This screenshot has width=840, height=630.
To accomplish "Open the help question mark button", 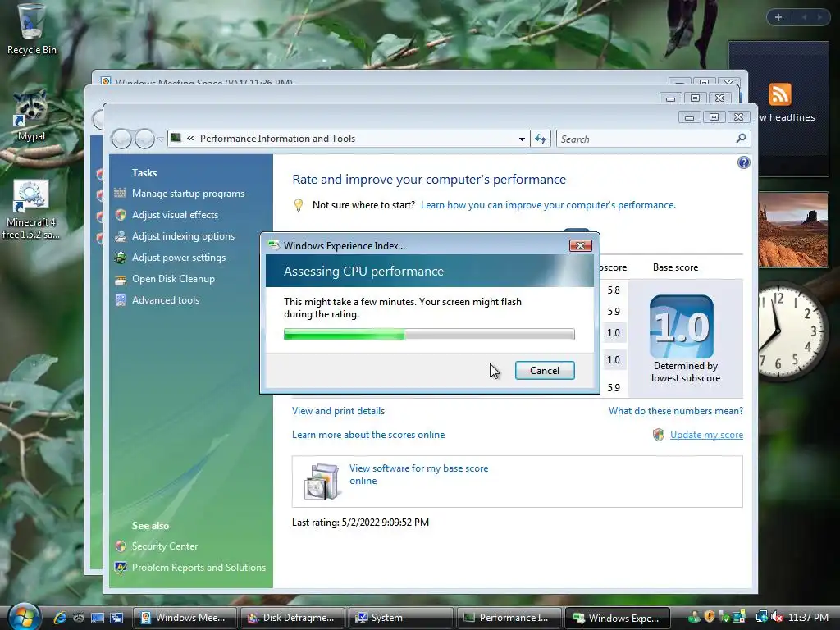I will (x=743, y=163).
